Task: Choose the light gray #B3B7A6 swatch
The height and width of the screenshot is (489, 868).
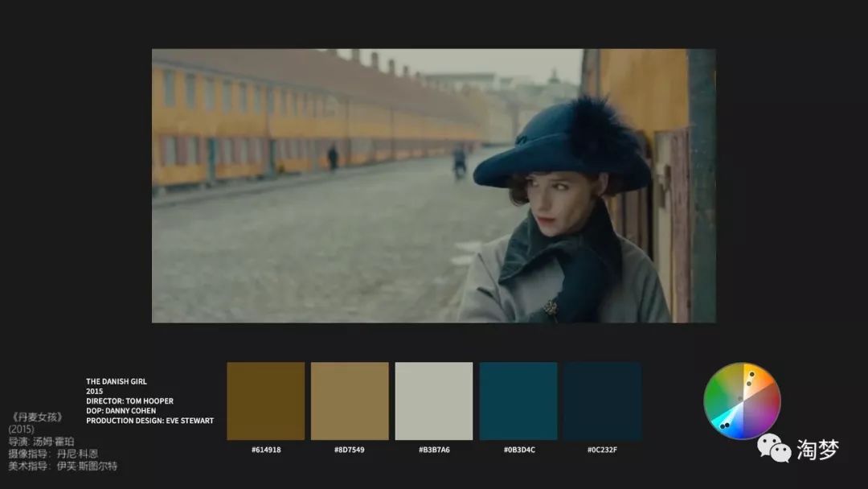Action: pos(434,401)
